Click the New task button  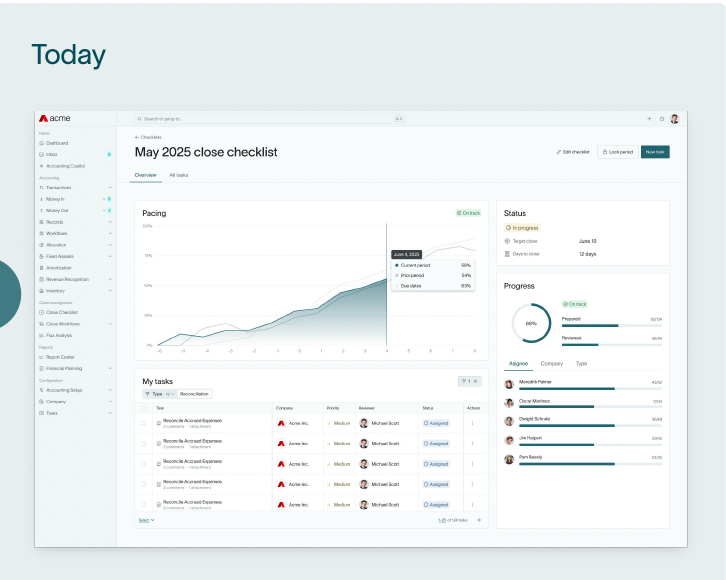point(655,152)
